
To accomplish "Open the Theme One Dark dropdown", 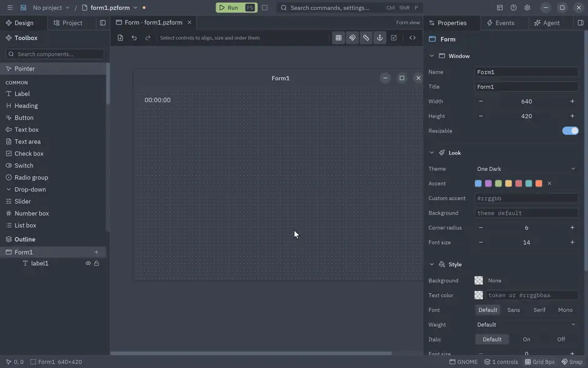I will [526, 169].
